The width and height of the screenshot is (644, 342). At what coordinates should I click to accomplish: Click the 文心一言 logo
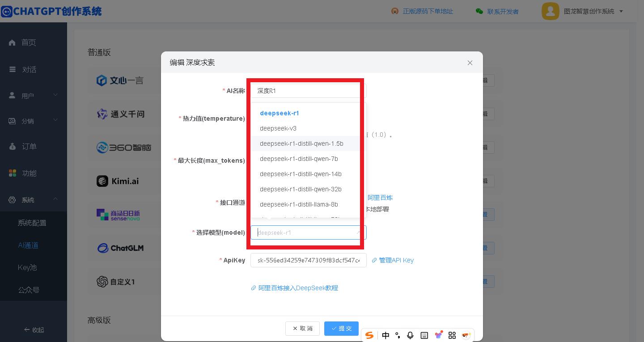pyautogui.click(x=120, y=80)
